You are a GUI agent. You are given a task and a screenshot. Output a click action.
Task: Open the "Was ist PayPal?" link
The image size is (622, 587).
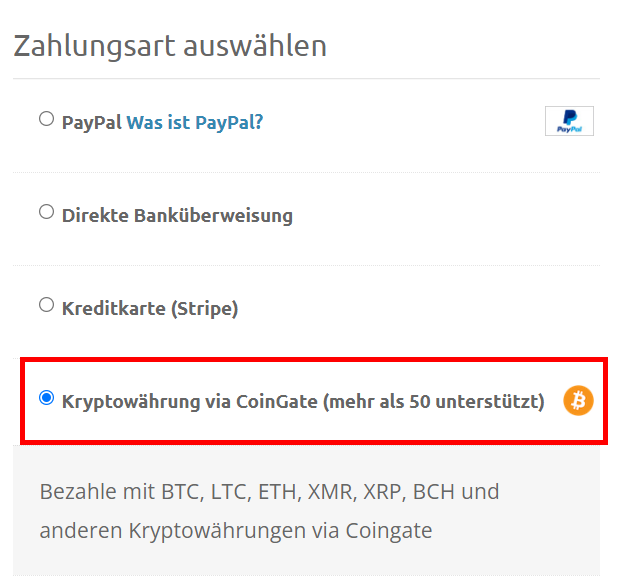[195, 122]
